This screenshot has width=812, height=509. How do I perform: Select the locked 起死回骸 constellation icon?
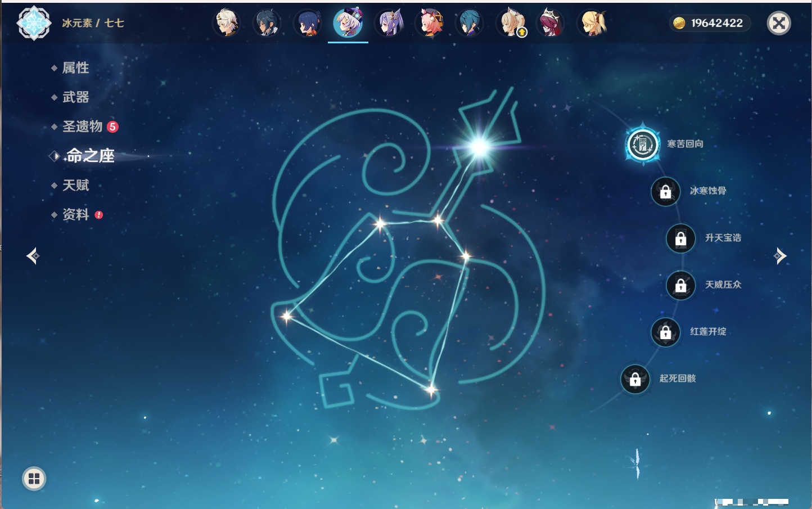pyautogui.click(x=635, y=380)
